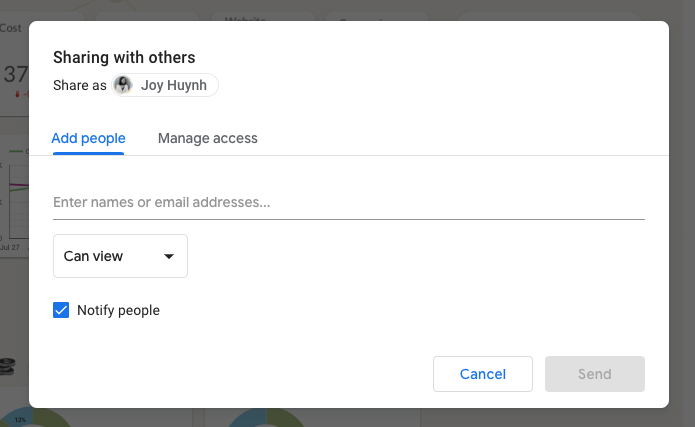Focus the names or email addresses field
Viewport: 695px width, 427px height.
click(348, 202)
